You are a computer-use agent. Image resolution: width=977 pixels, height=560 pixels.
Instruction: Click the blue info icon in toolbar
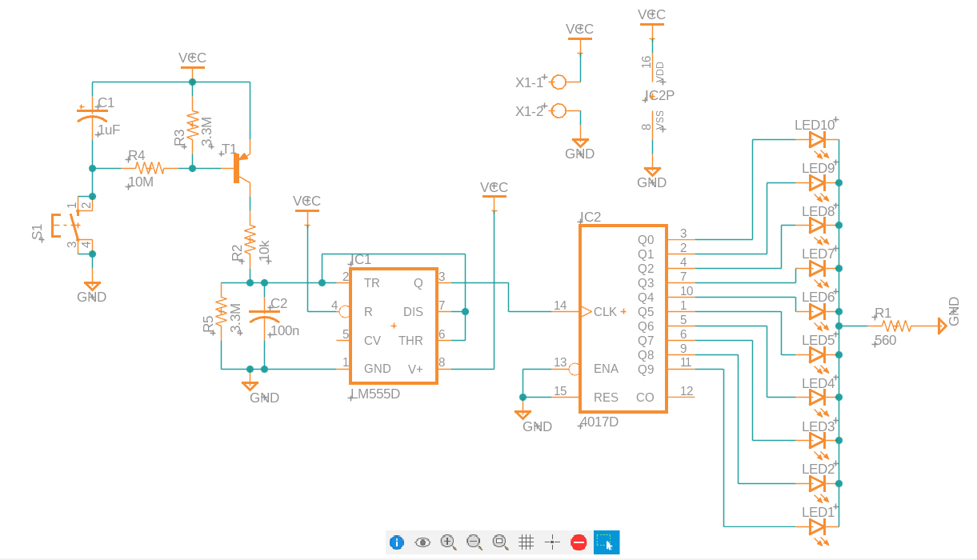click(396, 542)
